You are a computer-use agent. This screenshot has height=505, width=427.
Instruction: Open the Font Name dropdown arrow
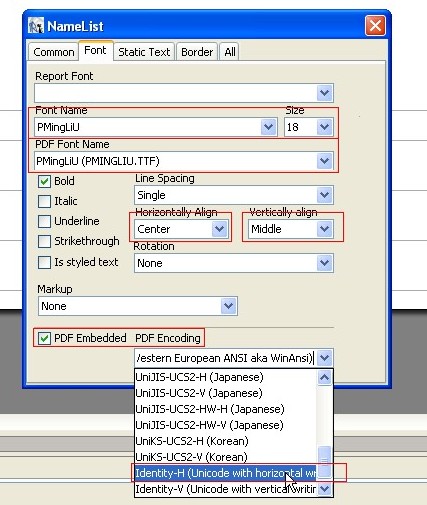(268, 127)
